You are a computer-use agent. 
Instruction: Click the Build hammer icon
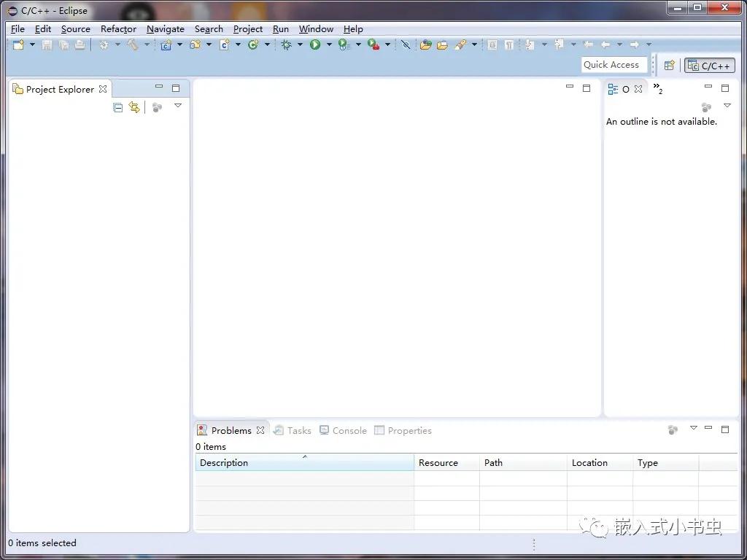click(133, 44)
